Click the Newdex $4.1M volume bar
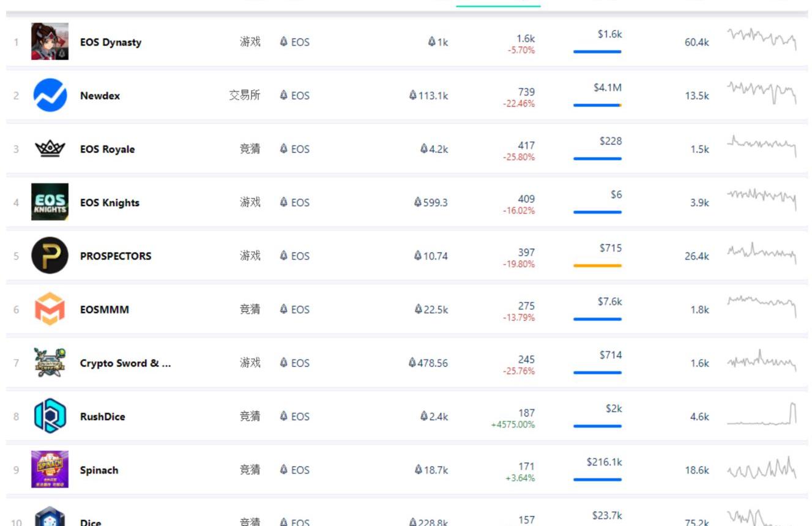The width and height of the screenshot is (812, 526). coord(597,105)
